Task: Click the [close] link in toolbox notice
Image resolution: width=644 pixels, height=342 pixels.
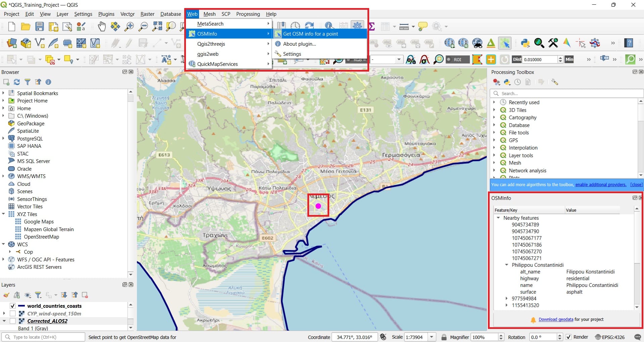Action: 636,184
